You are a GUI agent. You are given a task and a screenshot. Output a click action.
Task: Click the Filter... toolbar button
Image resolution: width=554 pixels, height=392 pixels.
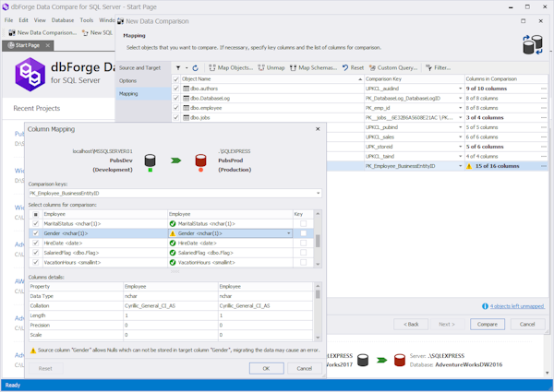pos(438,67)
